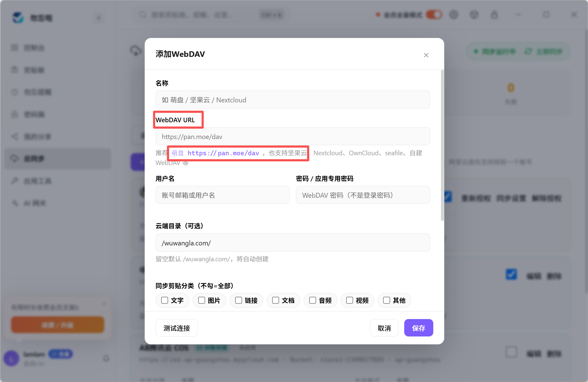Maximize the application window
The width and height of the screenshot is (588, 382).
[546, 14]
